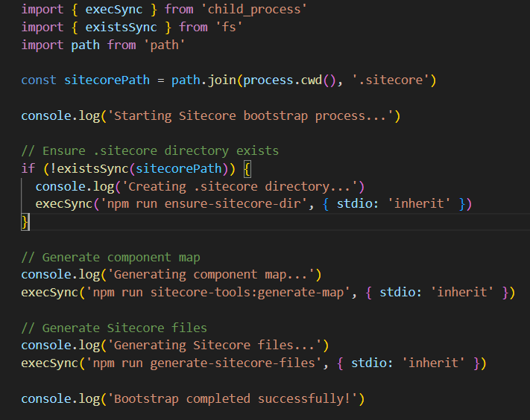Click the const keyword
This screenshot has width=530, height=420.
(x=39, y=80)
